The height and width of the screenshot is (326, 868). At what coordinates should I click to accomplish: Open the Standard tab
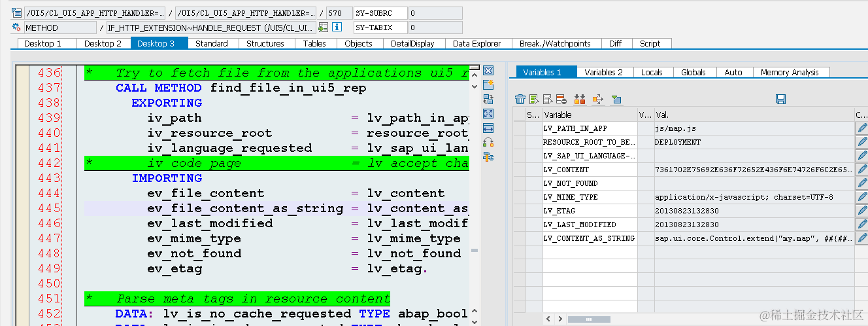pos(212,43)
